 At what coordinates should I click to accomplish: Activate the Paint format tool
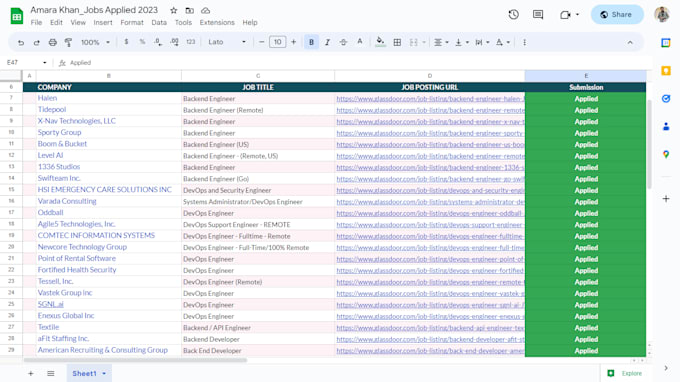[x=68, y=42]
